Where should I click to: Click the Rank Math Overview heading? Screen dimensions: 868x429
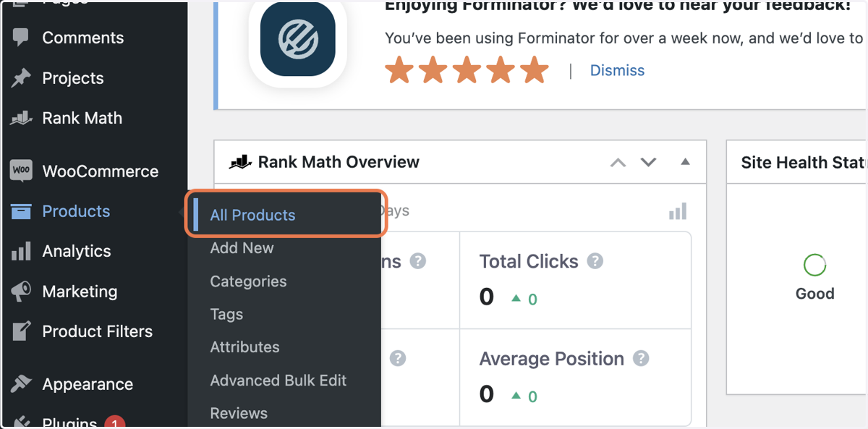[339, 162]
